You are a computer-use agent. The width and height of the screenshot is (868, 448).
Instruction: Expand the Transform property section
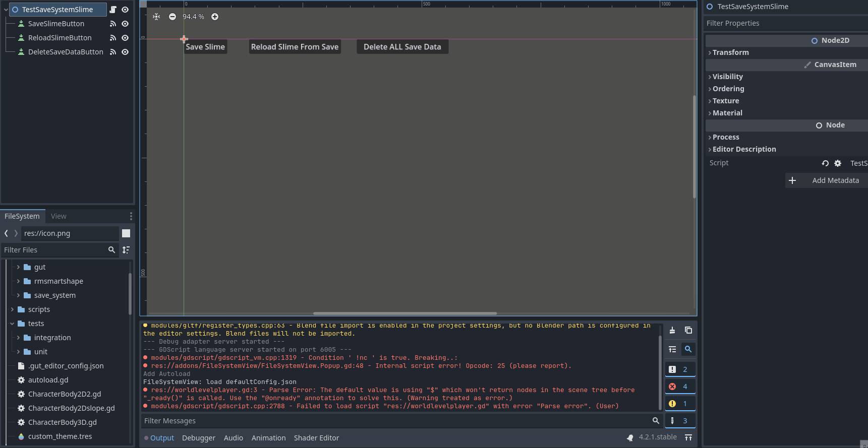(730, 52)
